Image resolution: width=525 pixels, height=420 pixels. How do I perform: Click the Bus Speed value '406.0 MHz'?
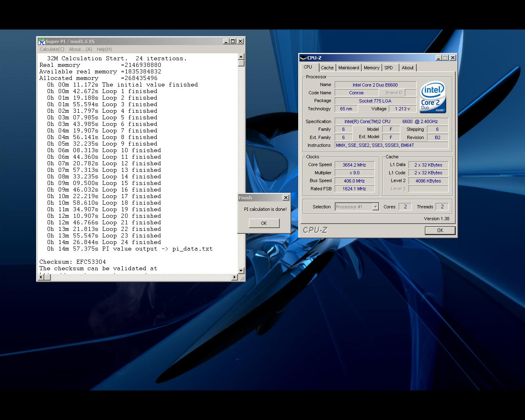354,181
